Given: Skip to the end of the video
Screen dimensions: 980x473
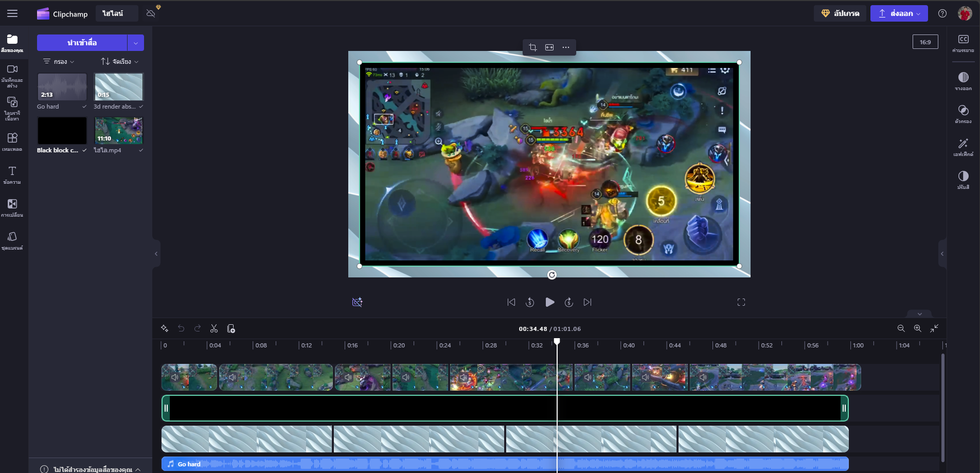Looking at the screenshot, I should (x=587, y=302).
